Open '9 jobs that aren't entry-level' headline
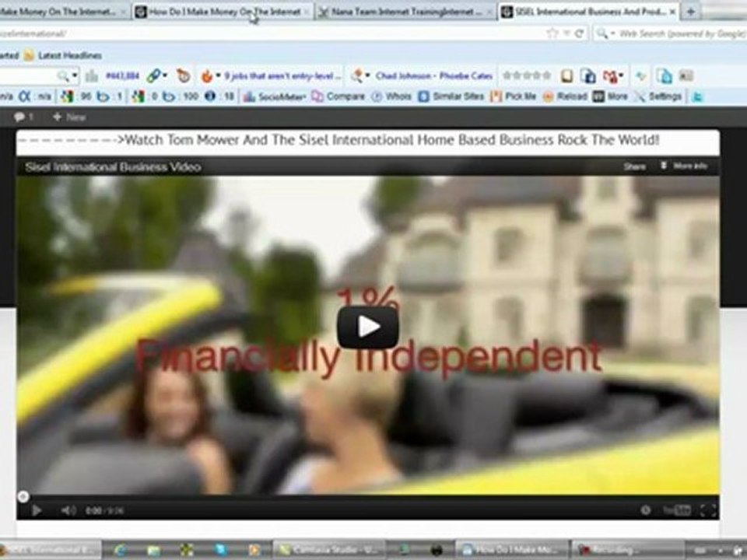Image resolution: width=747 pixels, height=560 pixels. pyautogui.click(x=282, y=75)
